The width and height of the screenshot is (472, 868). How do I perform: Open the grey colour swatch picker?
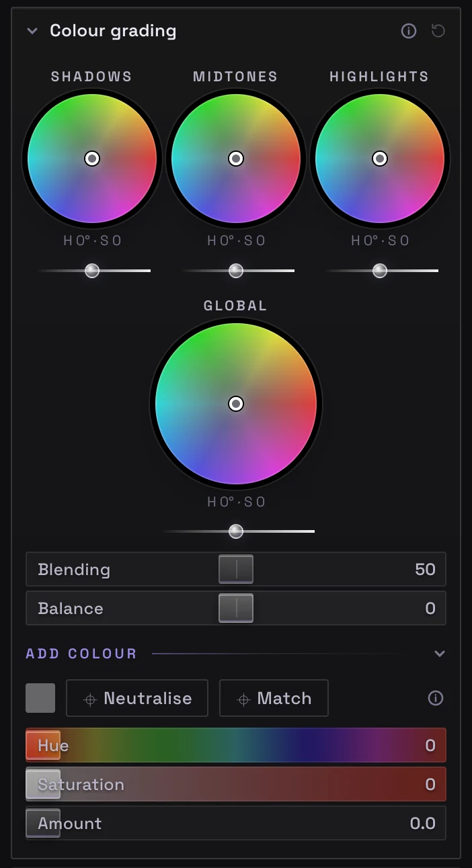pos(40,699)
